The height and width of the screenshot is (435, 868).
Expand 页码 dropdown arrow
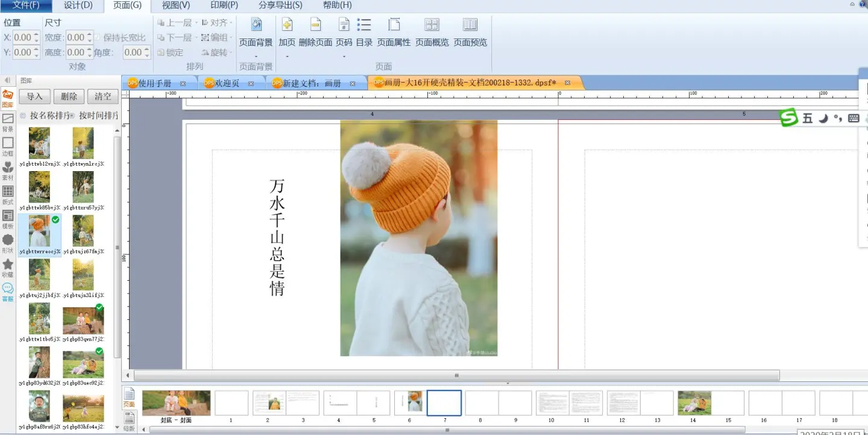click(344, 57)
